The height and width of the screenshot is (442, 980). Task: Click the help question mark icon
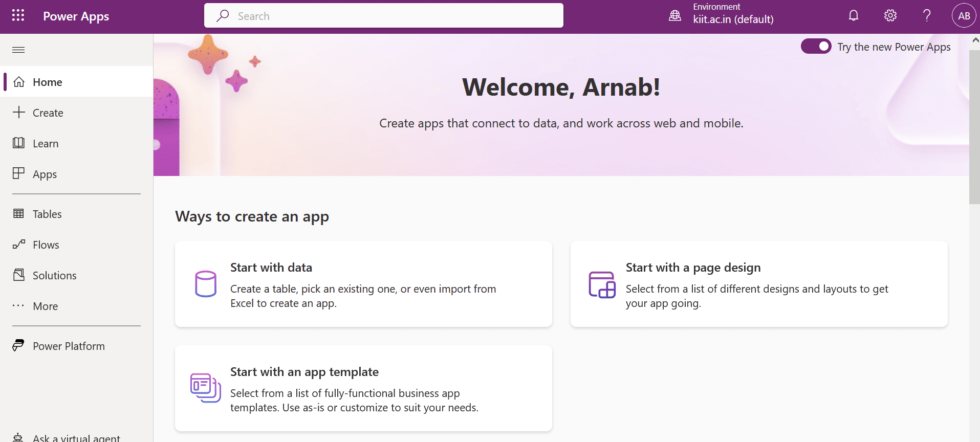click(926, 16)
